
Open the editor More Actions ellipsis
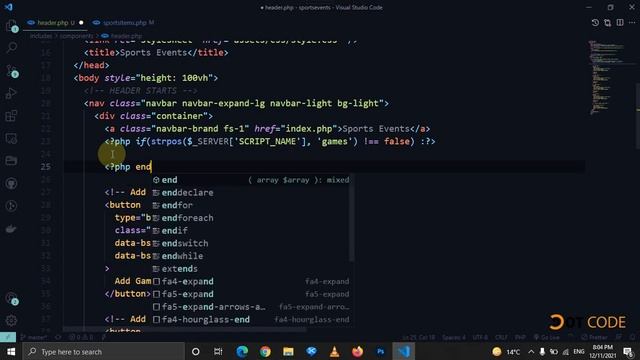tap(632, 22)
